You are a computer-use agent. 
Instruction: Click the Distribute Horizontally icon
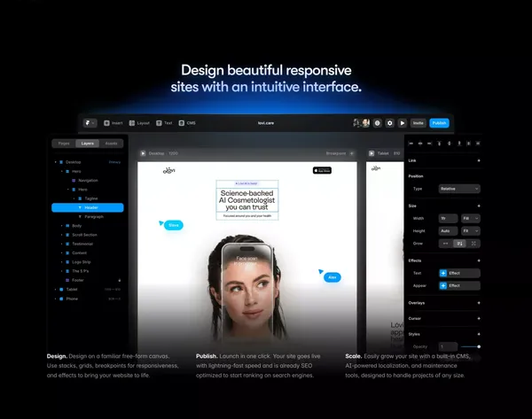[x=468, y=144]
